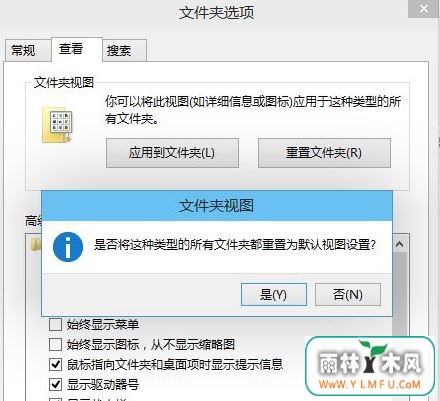Switch to the 常规 tab
440x401 pixels.
point(23,50)
